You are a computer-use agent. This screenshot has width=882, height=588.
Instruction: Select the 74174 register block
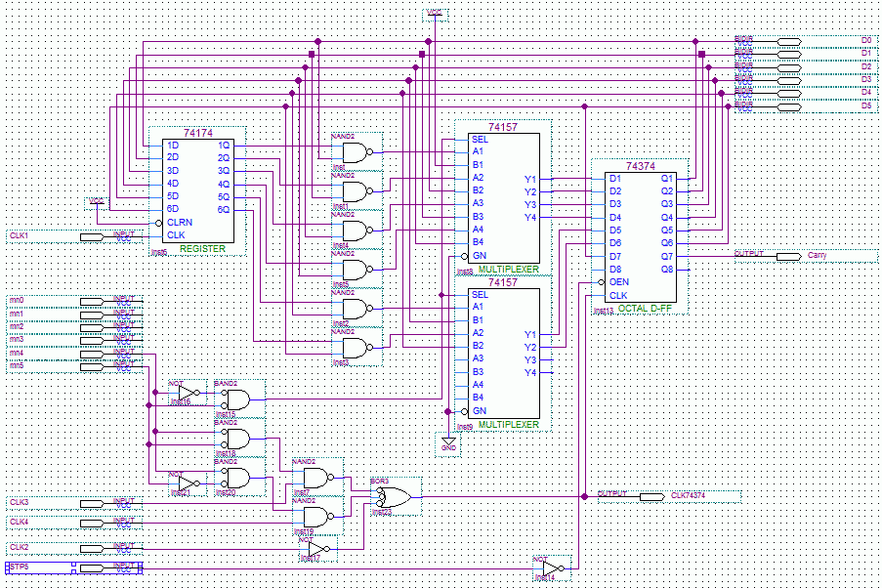(198, 191)
